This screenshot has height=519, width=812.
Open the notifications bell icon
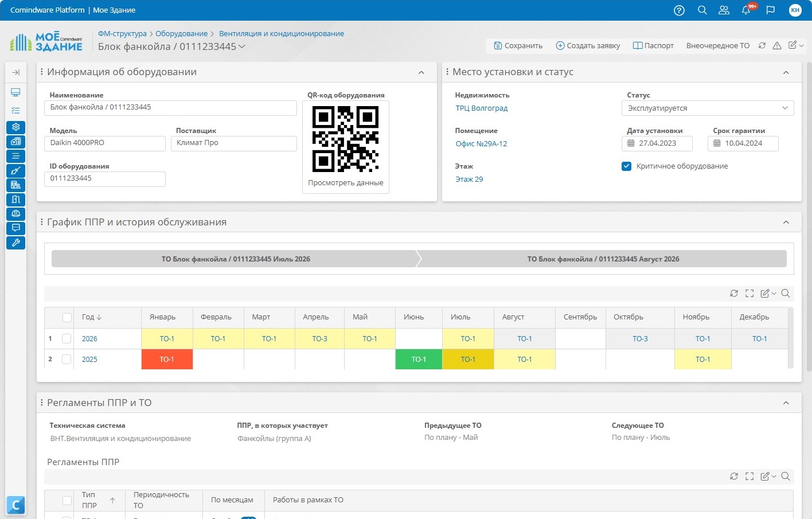[x=746, y=10]
